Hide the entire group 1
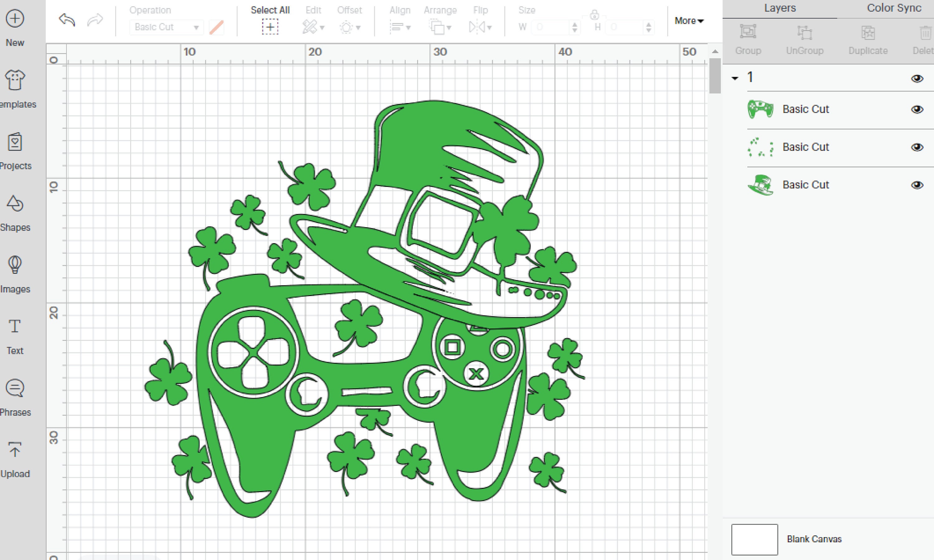The image size is (934, 560). (917, 78)
